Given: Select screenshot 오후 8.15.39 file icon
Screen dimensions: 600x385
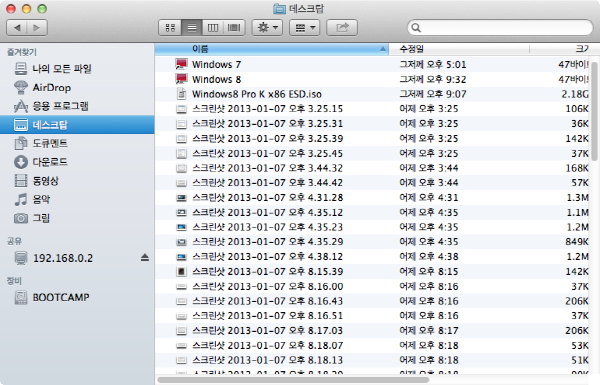Looking at the screenshot, I should coord(181,272).
